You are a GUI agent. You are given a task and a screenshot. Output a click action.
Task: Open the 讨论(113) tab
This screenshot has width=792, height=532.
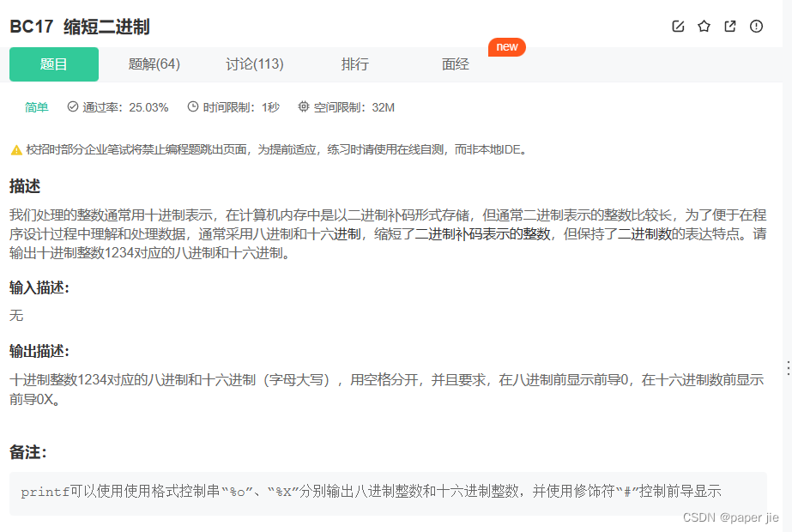[x=255, y=64]
